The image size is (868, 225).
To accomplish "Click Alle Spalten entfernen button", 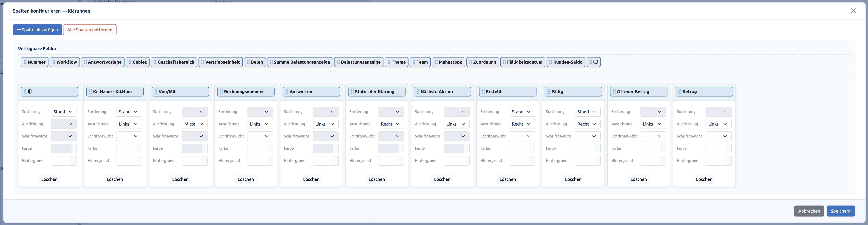I will [x=90, y=30].
